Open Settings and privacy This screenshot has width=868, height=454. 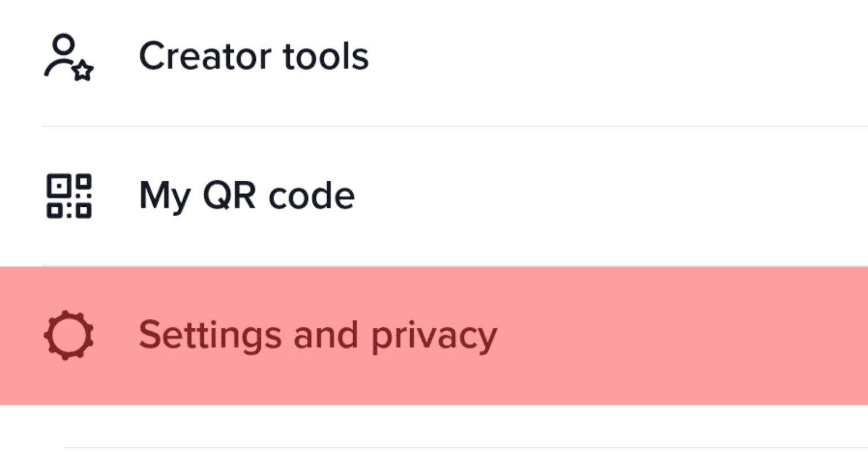click(318, 335)
